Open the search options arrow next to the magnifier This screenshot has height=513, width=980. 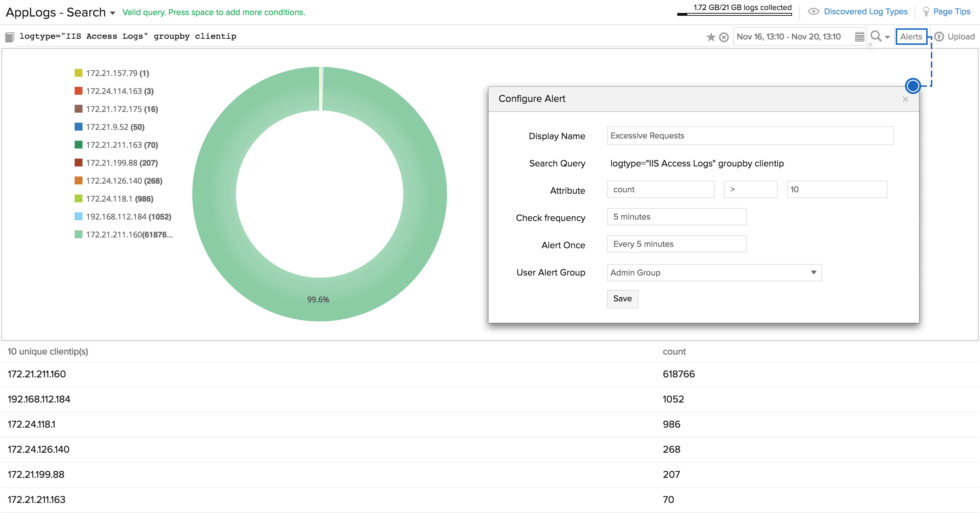887,37
